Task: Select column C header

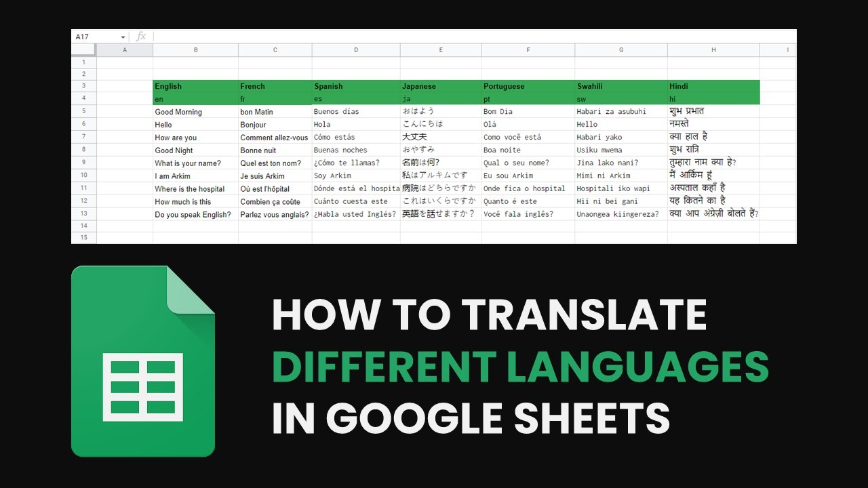Action: point(275,49)
